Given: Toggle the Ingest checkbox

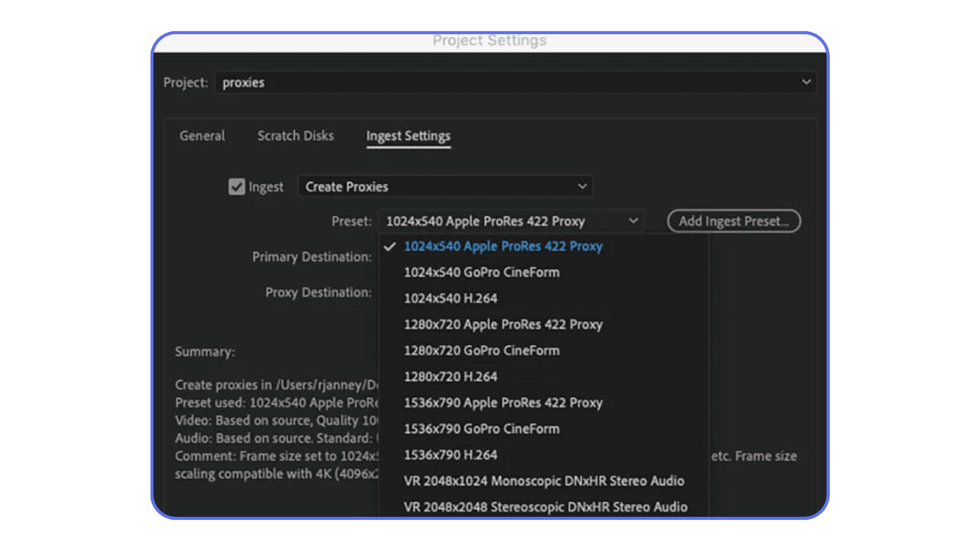Looking at the screenshot, I should click(x=236, y=187).
